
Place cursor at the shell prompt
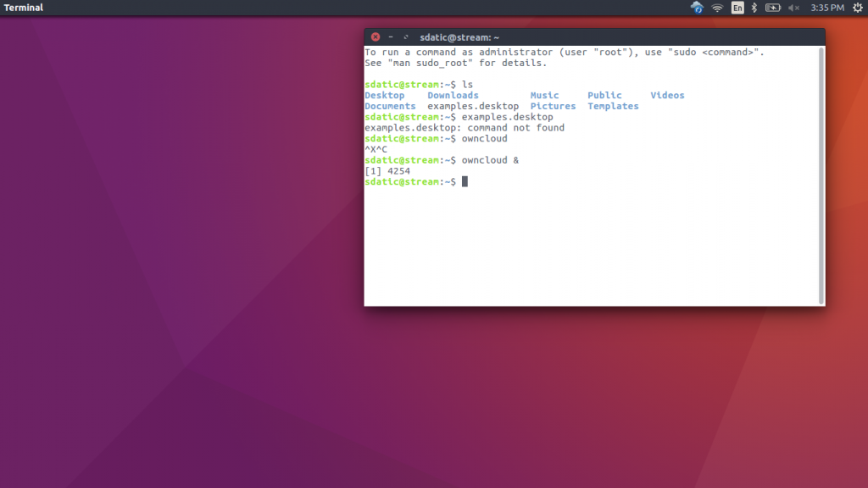465,181
